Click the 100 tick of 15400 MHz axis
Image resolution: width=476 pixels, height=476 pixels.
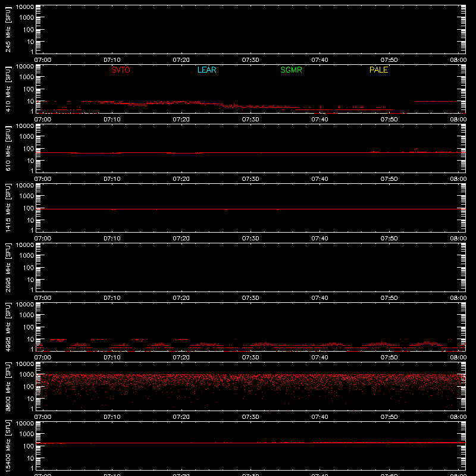(28, 446)
